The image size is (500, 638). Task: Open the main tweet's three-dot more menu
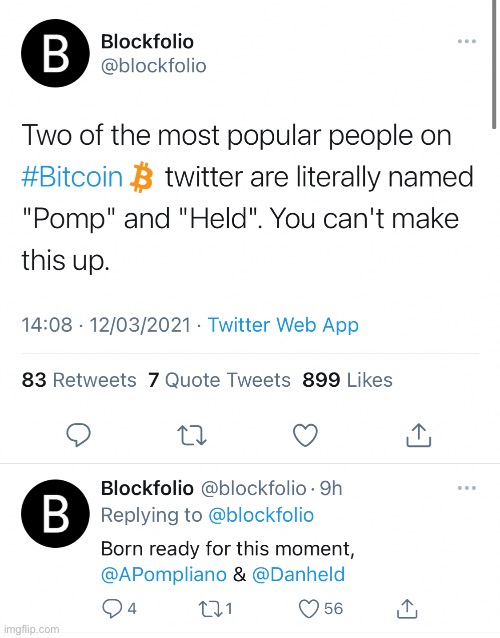tap(467, 41)
